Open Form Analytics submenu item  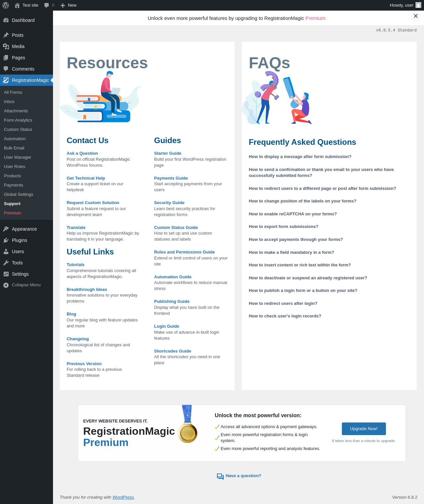pos(18,120)
